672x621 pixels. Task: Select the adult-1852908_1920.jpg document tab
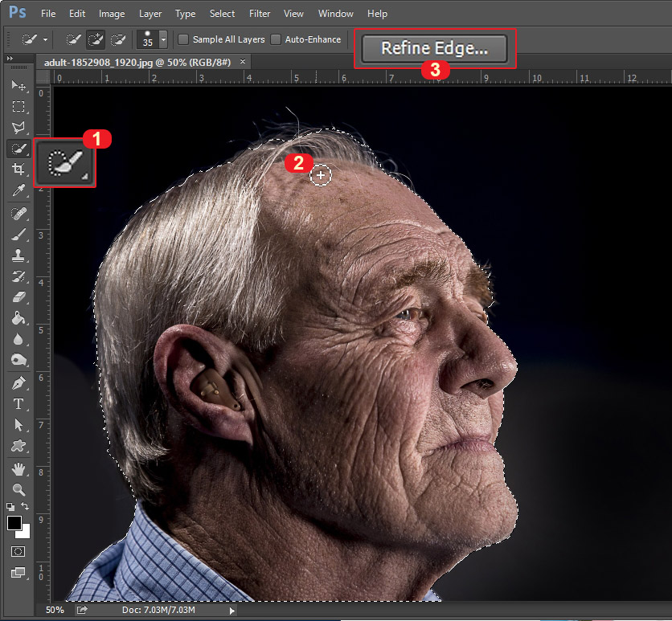(137, 63)
